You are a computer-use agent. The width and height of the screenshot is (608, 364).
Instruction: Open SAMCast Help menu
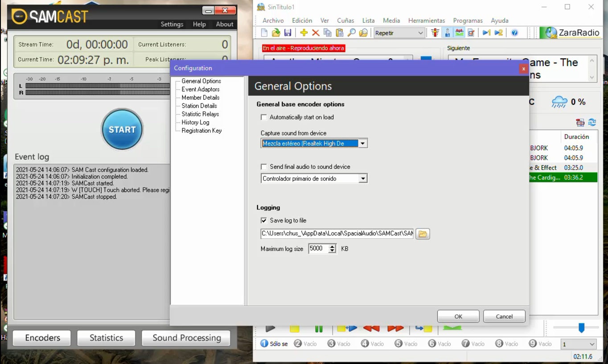[x=199, y=24]
